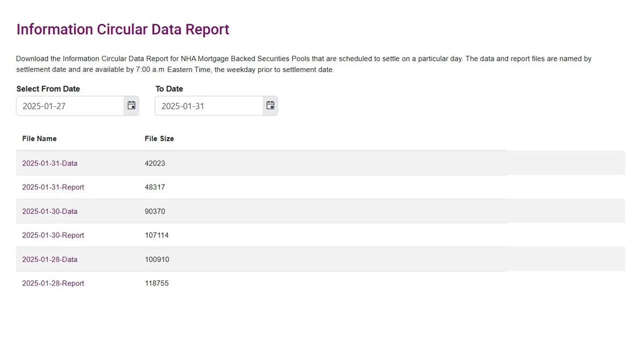Click the File Name column header
644x363 pixels.
(39, 139)
